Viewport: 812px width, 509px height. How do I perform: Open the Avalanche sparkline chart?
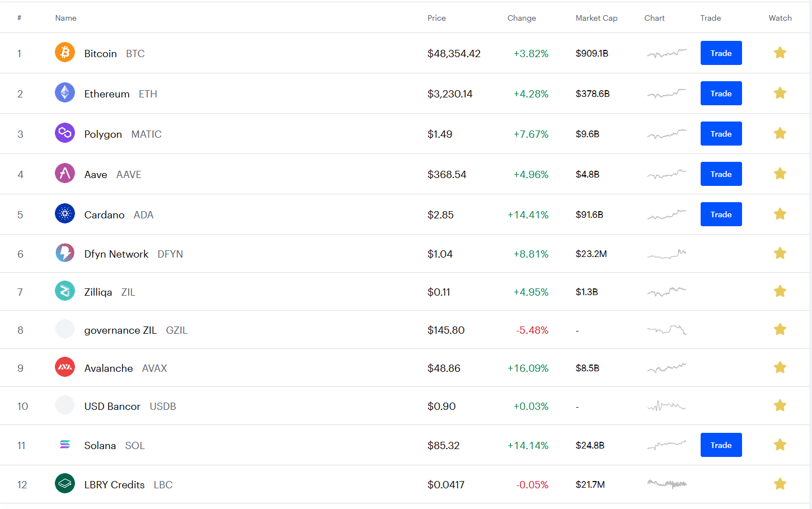[667, 368]
